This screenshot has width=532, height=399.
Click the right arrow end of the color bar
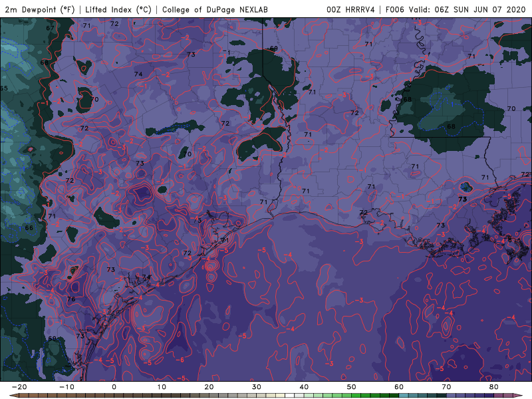pyautogui.click(x=518, y=396)
